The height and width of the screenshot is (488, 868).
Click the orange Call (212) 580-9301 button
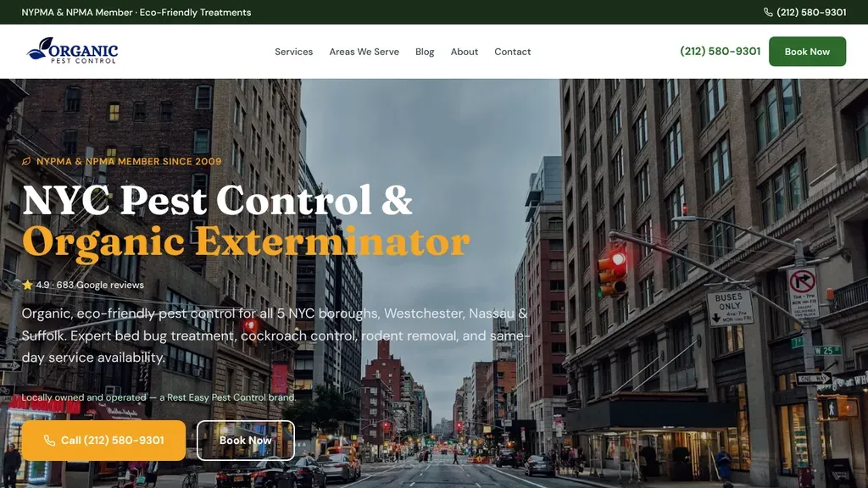coord(104,441)
